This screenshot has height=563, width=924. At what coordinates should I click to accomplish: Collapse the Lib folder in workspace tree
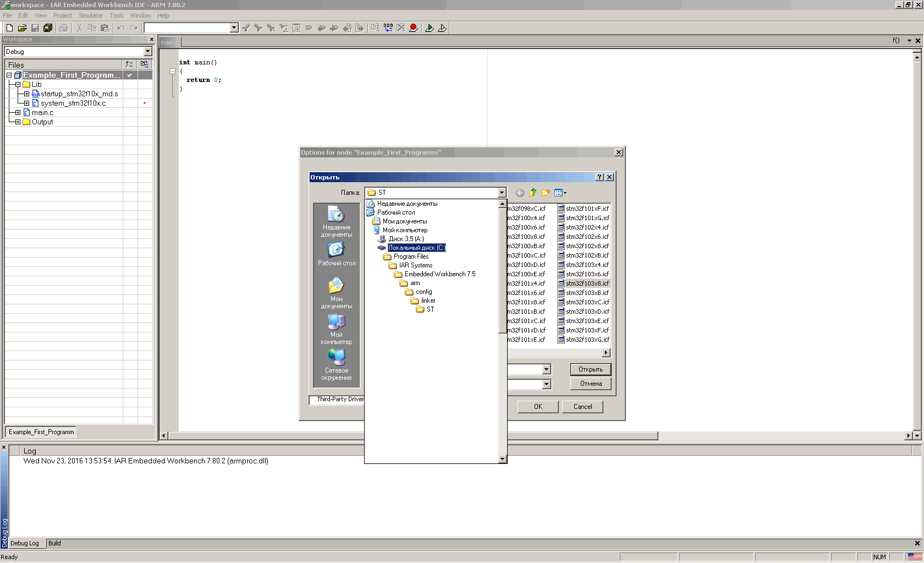pos(18,85)
